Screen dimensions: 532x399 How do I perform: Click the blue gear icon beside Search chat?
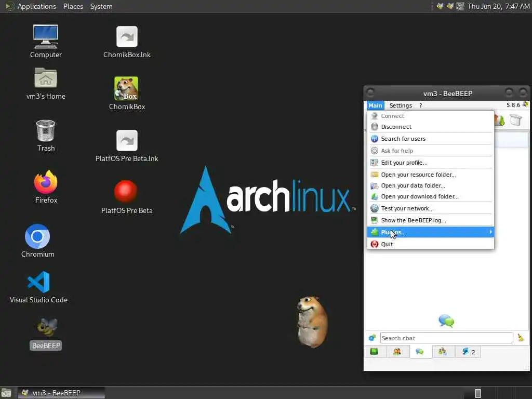tap(372, 338)
